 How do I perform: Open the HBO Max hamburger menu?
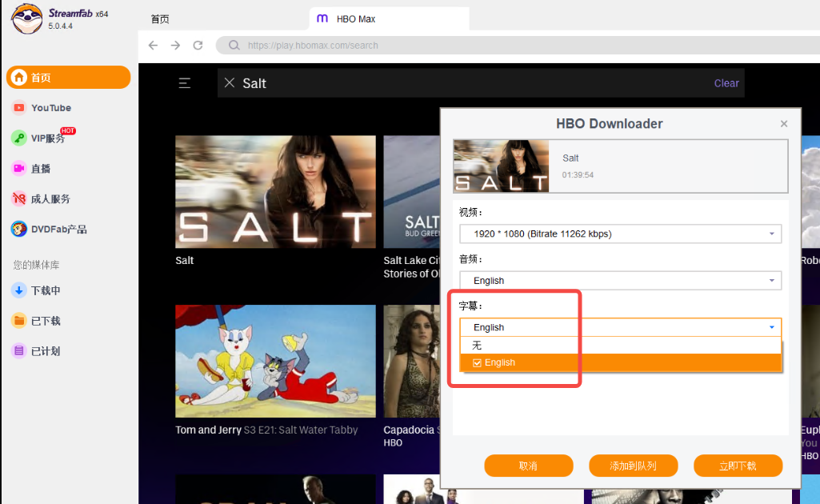(185, 83)
